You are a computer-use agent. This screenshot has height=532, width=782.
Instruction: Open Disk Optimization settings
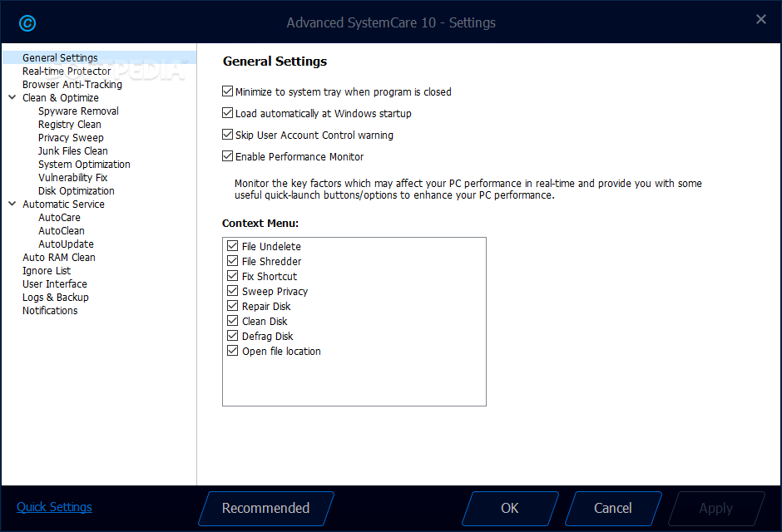point(77,191)
